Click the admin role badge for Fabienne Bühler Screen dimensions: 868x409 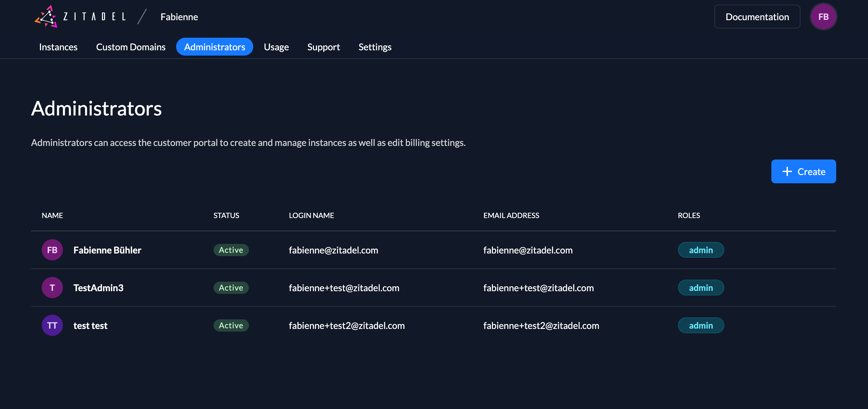(x=701, y=250)
